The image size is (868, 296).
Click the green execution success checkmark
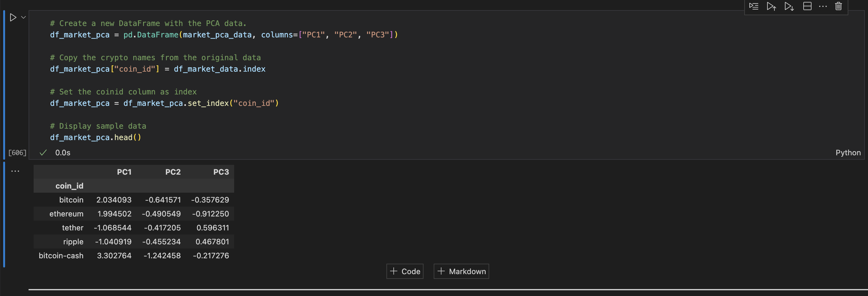coord(43,152)
